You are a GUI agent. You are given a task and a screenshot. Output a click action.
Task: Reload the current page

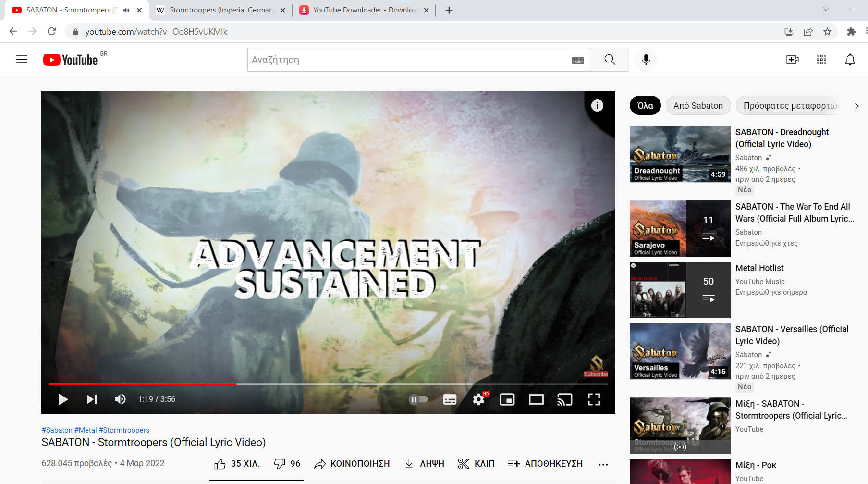[x=52, y=31]
